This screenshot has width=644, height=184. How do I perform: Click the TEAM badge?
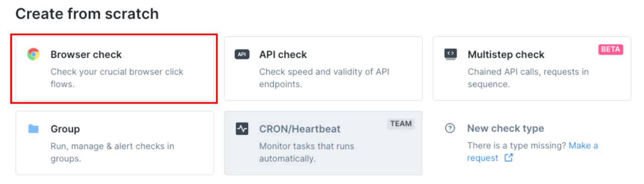point(401,124)
